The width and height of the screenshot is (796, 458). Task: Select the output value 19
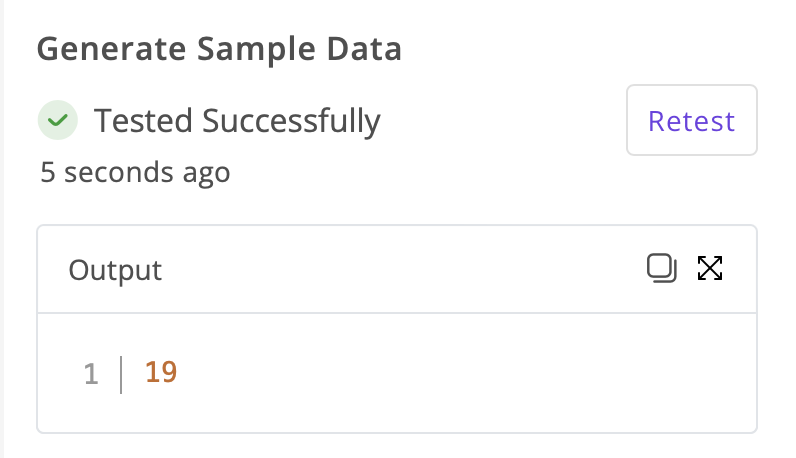pos(161,372)
